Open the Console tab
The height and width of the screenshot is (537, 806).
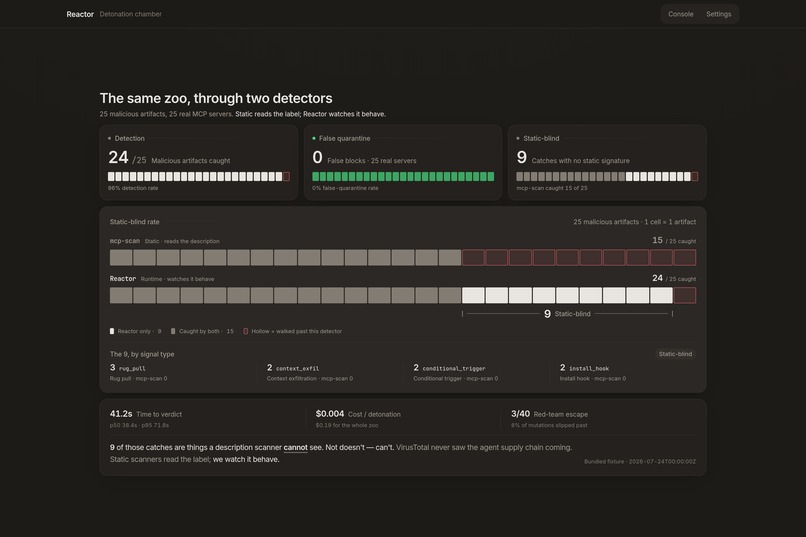pos(681,14)
